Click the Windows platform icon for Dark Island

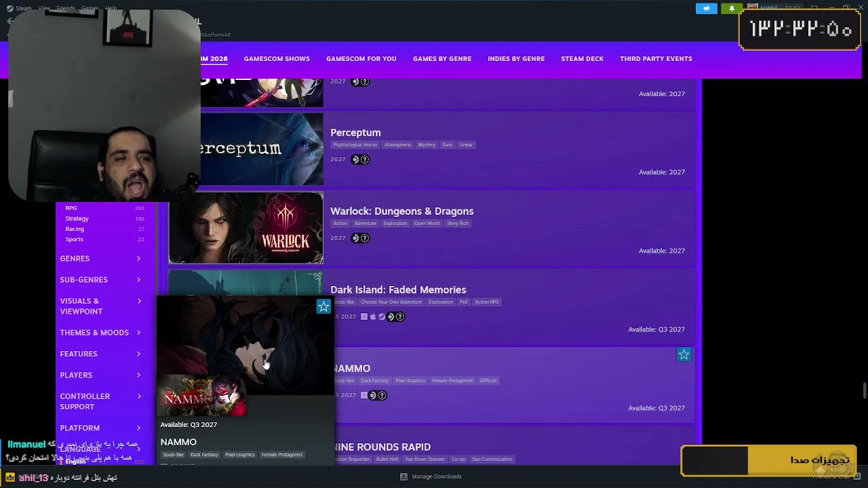point(364,317)
